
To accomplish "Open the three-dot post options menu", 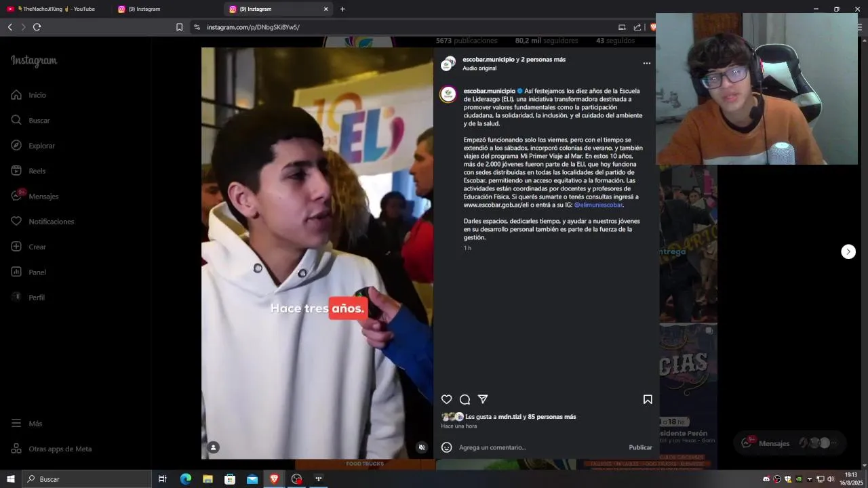I will coord(647,63).
